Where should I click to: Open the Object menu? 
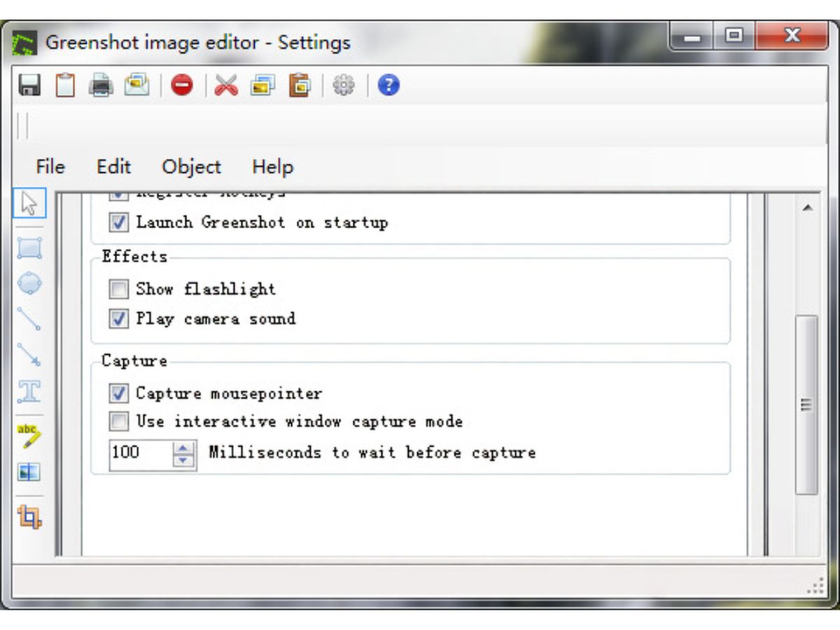pos(191,167)
